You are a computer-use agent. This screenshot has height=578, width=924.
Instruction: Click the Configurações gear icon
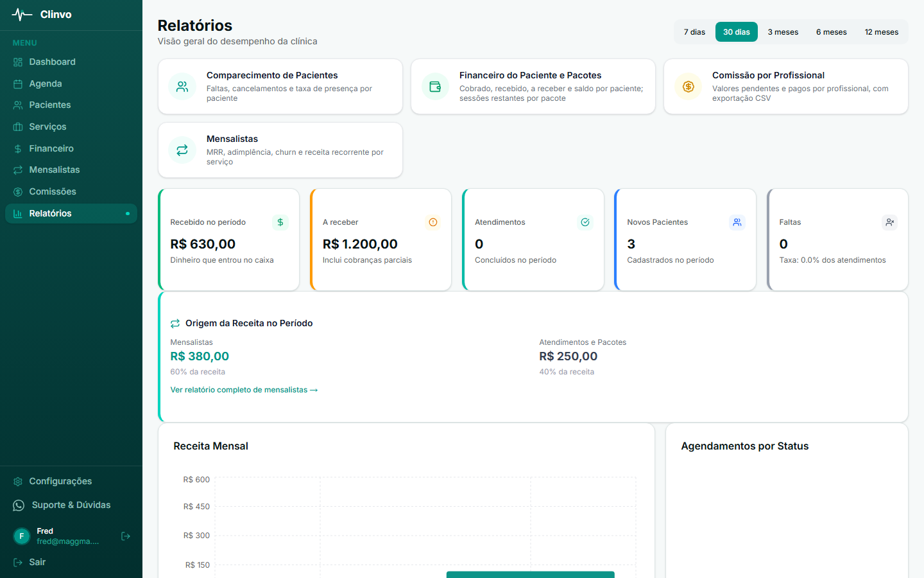point(18,482)
